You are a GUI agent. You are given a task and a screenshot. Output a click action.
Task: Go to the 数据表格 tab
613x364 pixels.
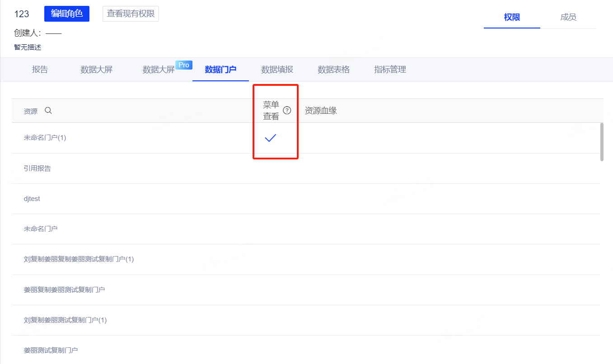pyautogui.click(x=333, y=70)
